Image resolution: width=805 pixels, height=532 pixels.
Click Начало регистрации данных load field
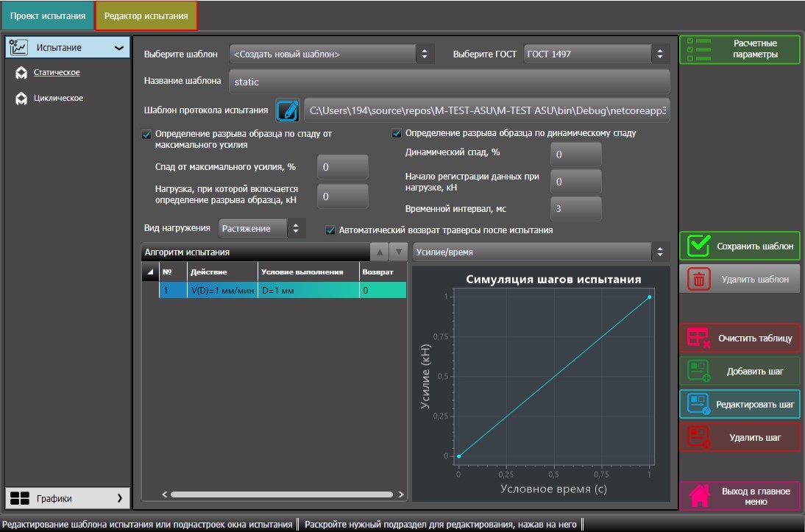[575, 182]
